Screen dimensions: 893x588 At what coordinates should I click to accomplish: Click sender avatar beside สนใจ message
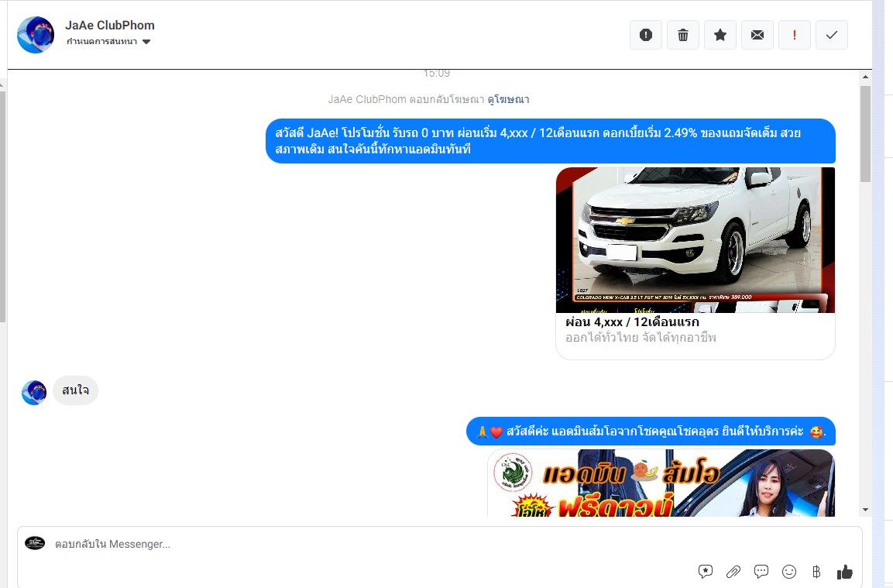34,393
